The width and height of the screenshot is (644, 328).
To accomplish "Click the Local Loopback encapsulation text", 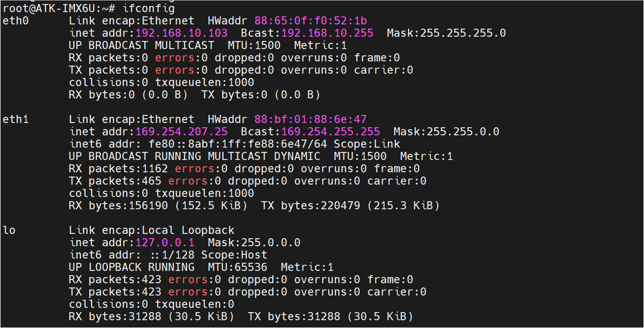I will click(x=188, y=230).
